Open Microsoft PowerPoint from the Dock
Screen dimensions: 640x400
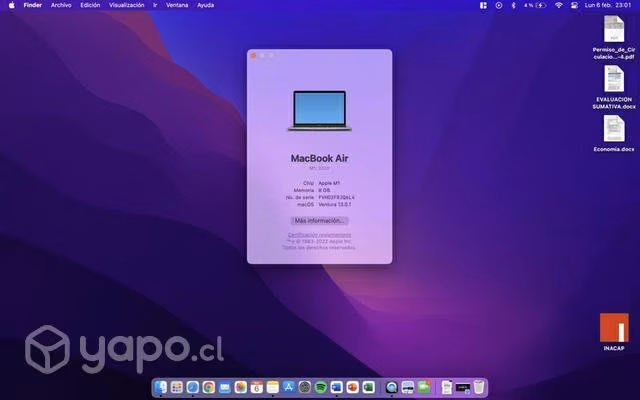tap(353, 387)
